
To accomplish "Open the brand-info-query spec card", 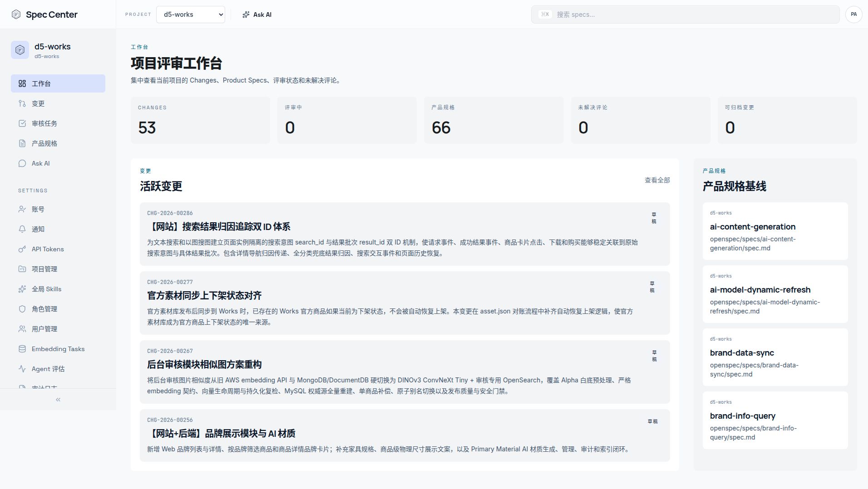I will pyautogui.click(x=775, y=420).
